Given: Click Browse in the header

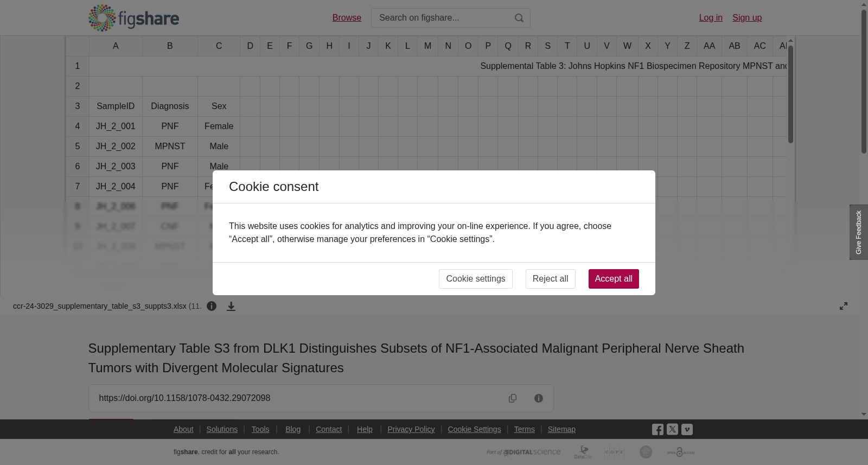Looking at the screenshot, I should pyautogui.click(x=347, y=18).
